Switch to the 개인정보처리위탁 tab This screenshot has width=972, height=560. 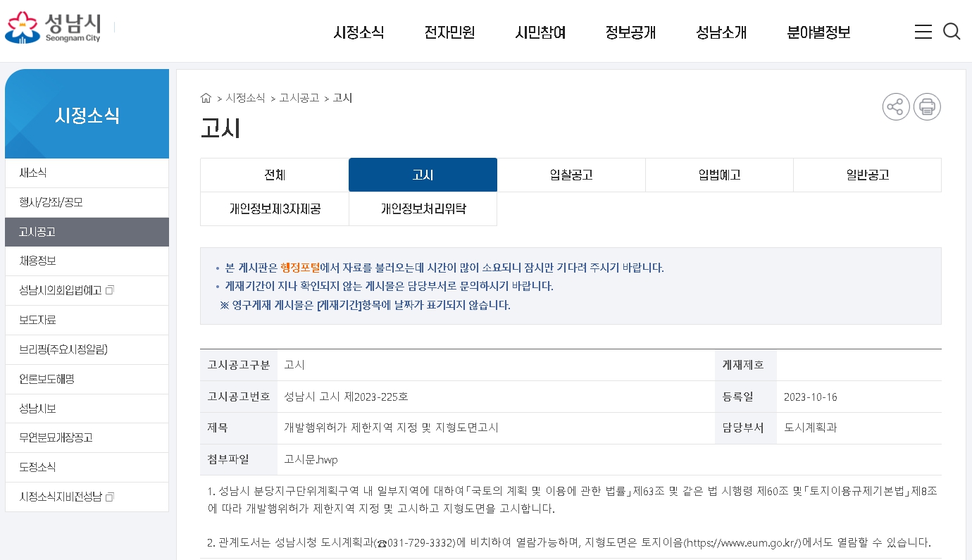423,209
